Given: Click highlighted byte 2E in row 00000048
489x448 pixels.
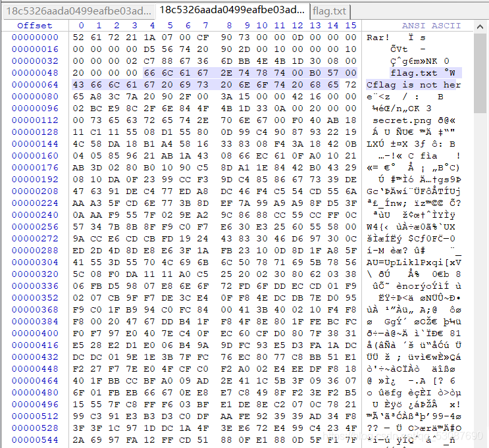Looking at the screenshot, I should pyautogui.click(x=226, y=73).
